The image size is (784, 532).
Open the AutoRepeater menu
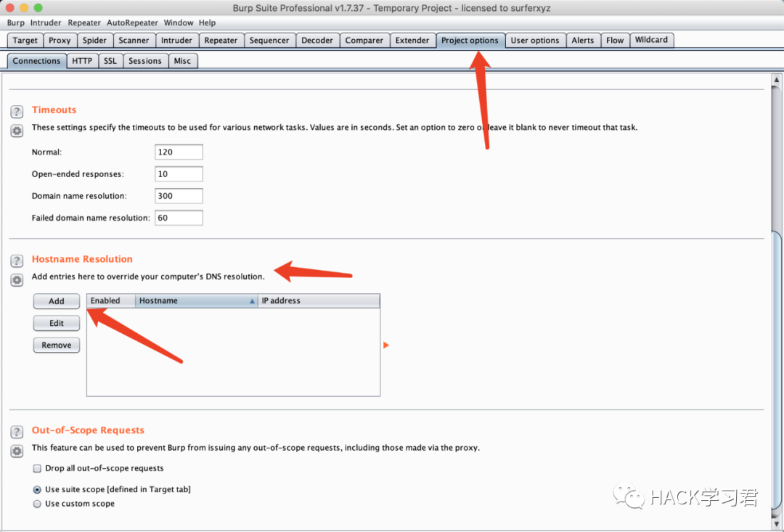coord(132,22)
